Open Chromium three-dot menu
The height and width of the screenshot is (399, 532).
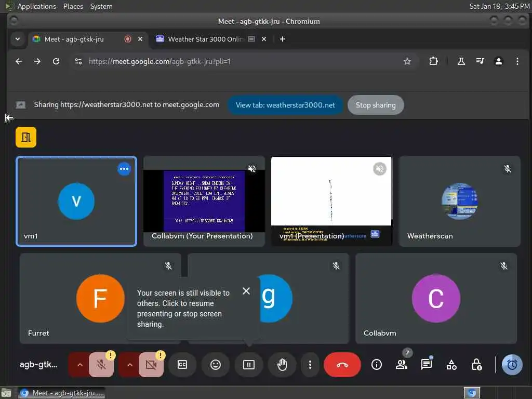pos(517,61)
